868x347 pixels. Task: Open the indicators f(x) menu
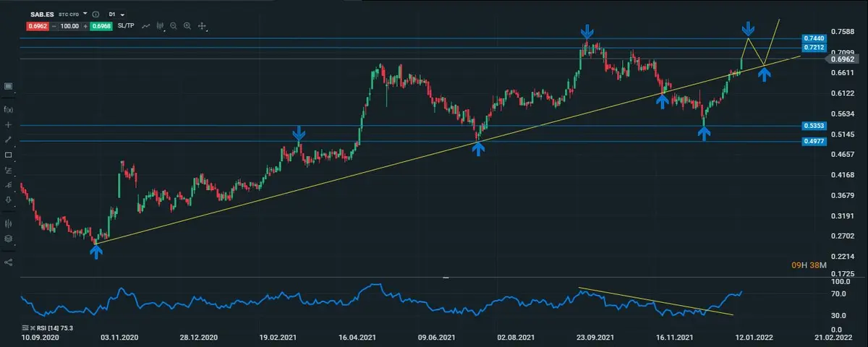click(8, 109)
